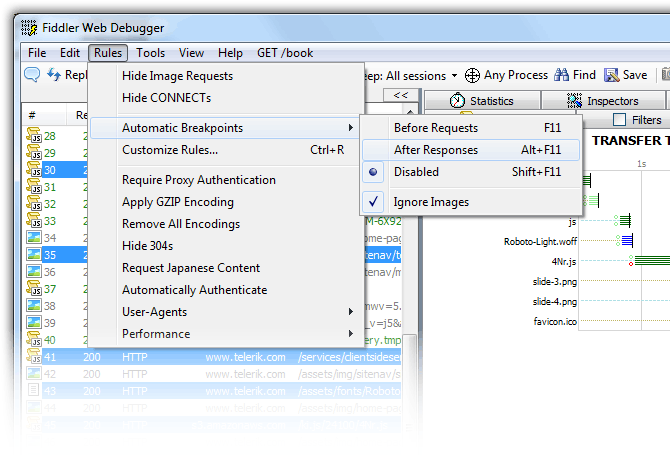Click the Inspectors tab icon
670x470 pixels.
tap(575, 101)
